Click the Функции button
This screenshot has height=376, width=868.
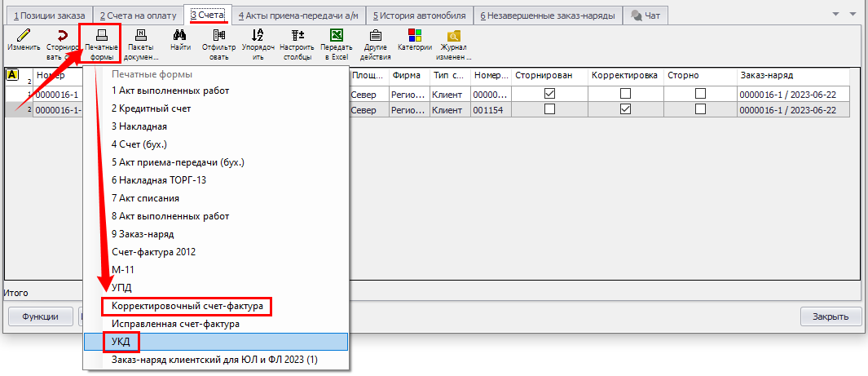(40, 316)
